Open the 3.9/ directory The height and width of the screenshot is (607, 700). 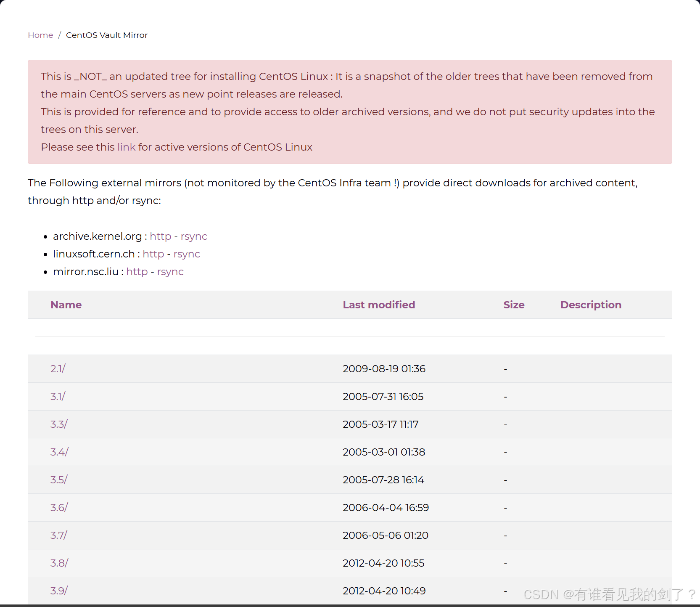pos(59,591)
